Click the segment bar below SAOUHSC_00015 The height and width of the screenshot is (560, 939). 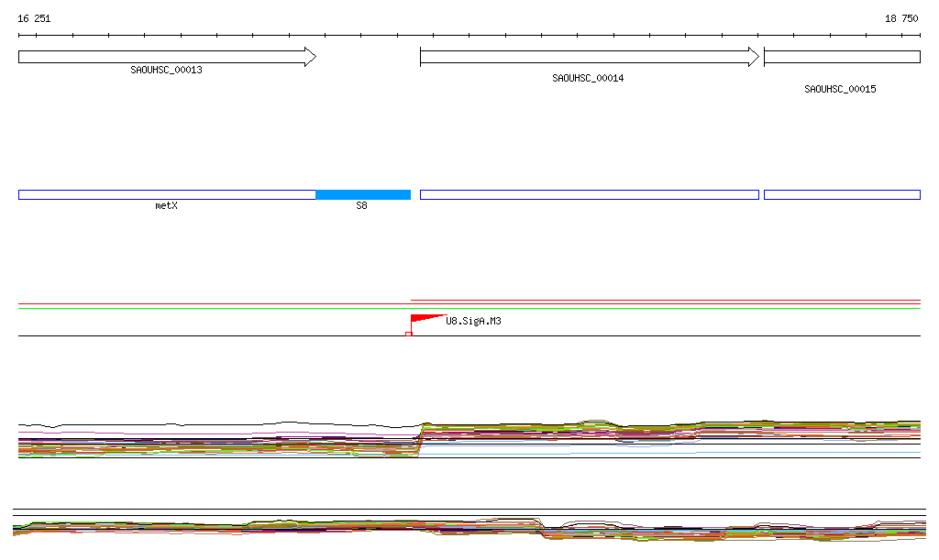tap(841, 194)
